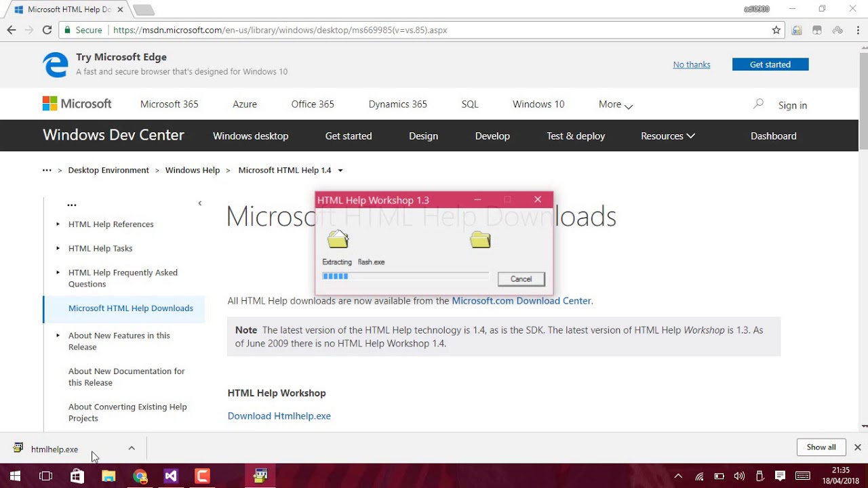Click Show all downloads button
868x488 pixels.
pyautogui.click(x=821, y=447)
